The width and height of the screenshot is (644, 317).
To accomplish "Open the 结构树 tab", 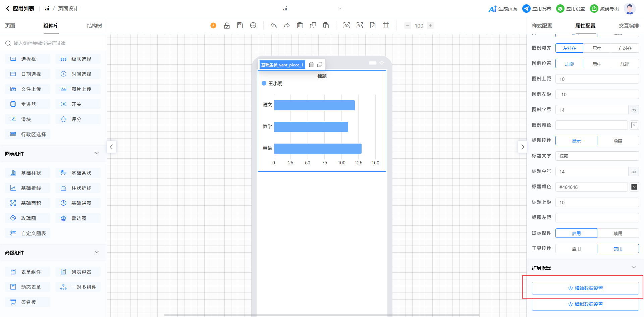I will click(x=94, y=26).
